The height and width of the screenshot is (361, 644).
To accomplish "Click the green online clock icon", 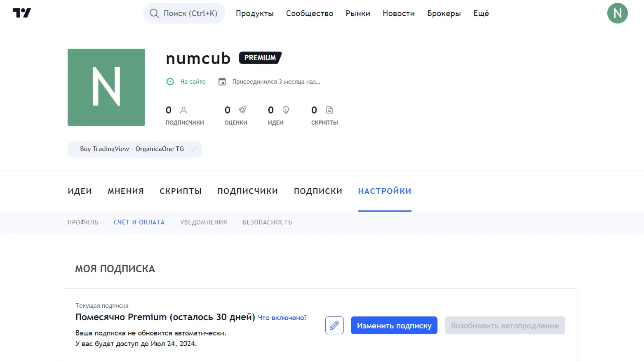I will click(x=170, y=82).
